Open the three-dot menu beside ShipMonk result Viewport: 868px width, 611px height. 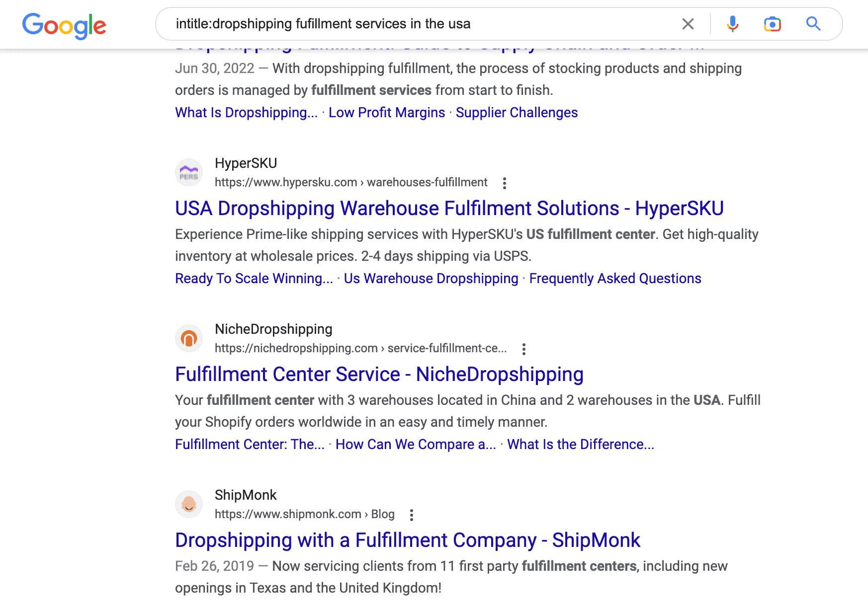click(412, 515)
